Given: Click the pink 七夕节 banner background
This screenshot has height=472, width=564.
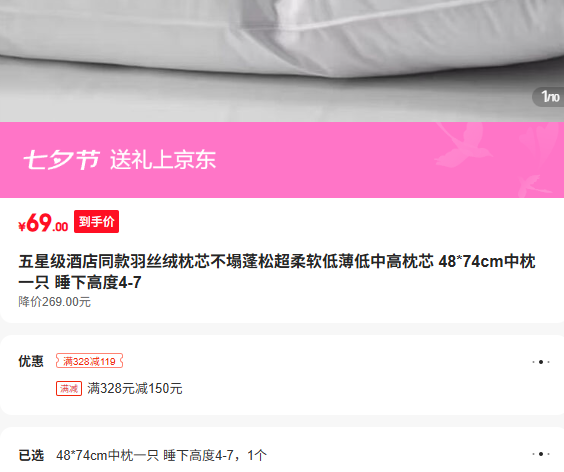Looking at the screenshot, I should click(x=282, y=160).
